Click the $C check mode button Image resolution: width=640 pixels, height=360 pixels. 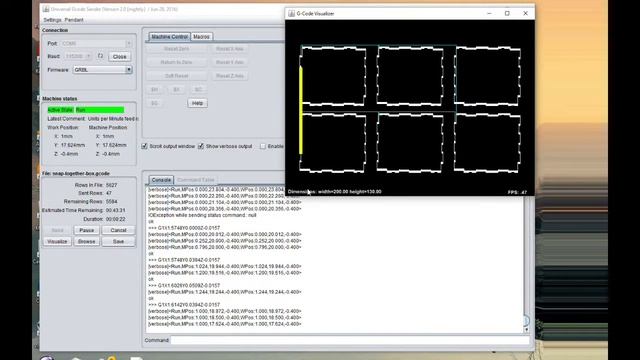click(198, 89)
